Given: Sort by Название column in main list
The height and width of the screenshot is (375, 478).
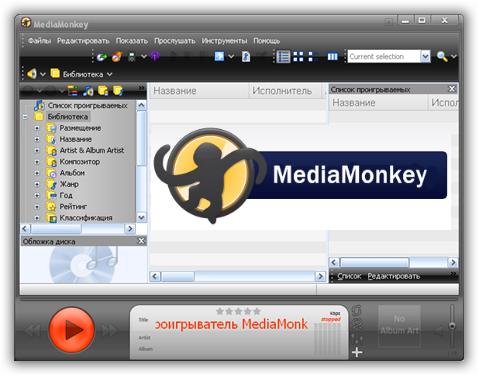Looking at the screenshot, I should (x=199, y=91).
